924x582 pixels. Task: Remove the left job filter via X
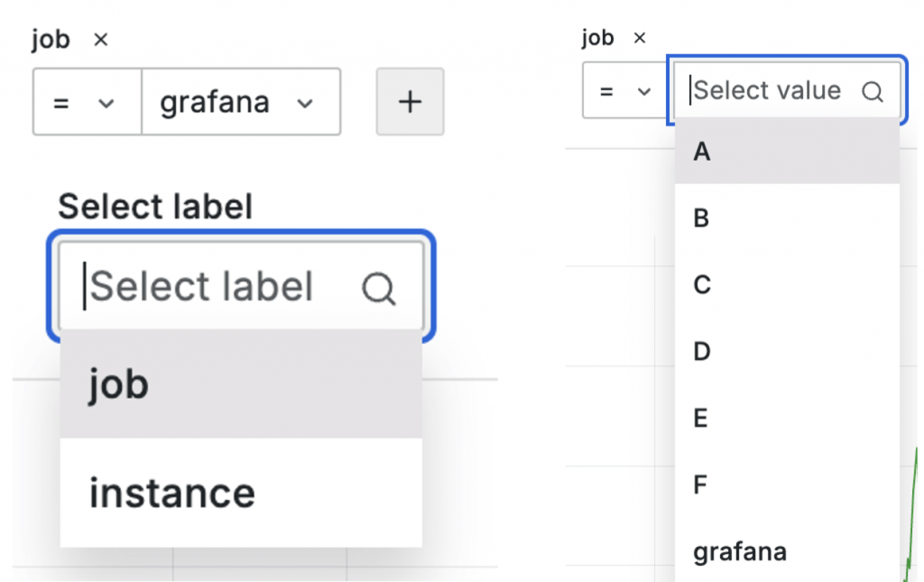click(x=101, y=40)
